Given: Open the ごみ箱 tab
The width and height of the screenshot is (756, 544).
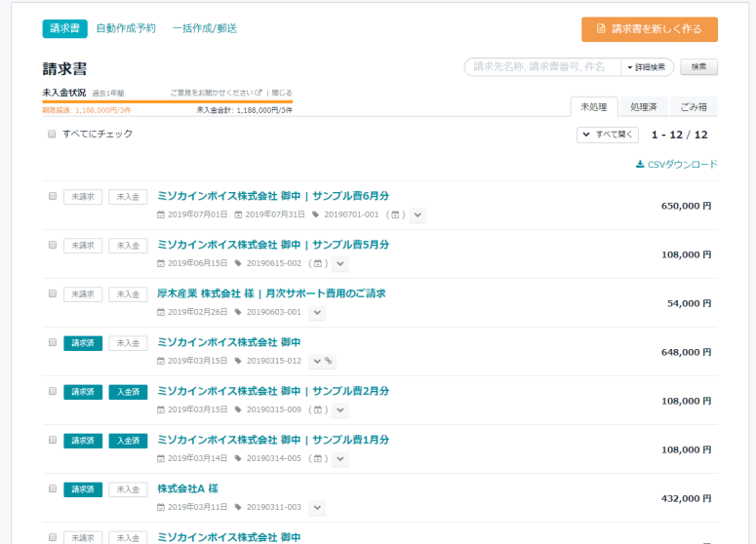Looking at the screenshot, I should click(694, 106).
